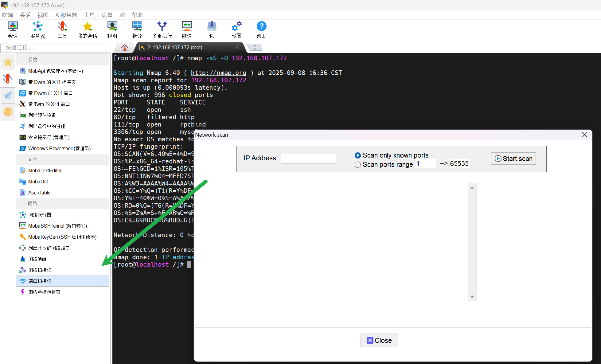Open 带 Twm 的 X11 窗口
The image size is (601, 364).
63,104
